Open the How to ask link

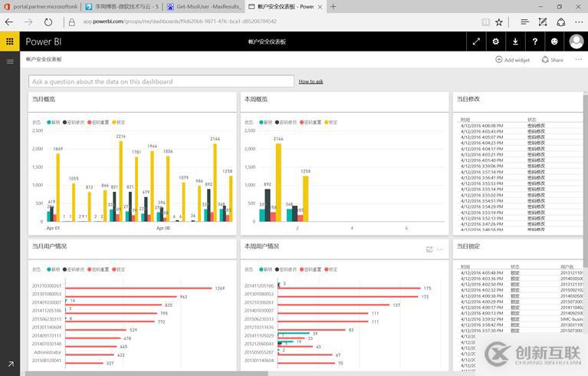pos(311,81)
